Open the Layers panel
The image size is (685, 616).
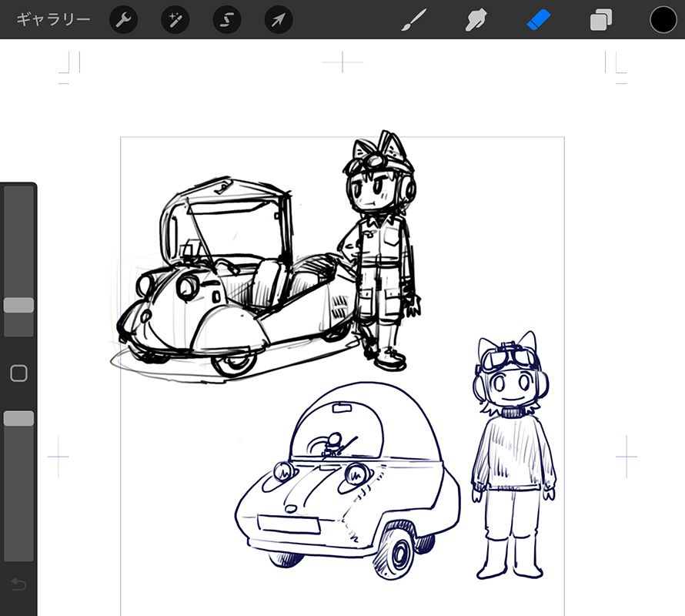pos(600,20)
